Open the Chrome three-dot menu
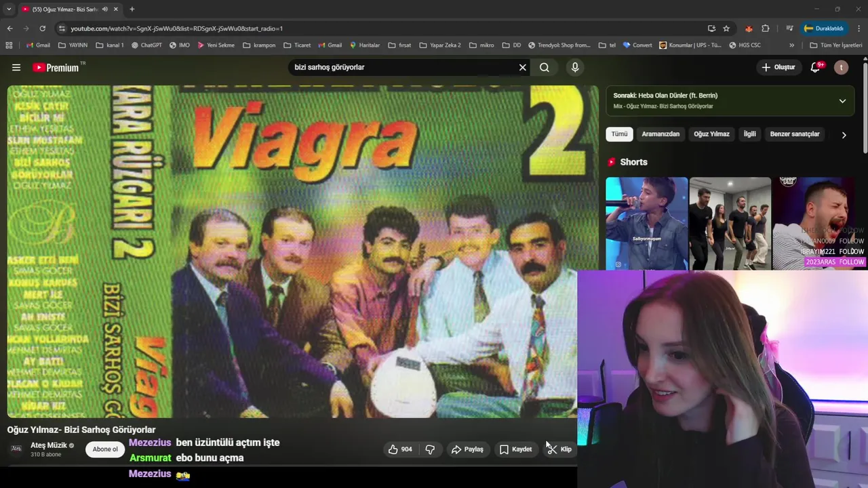The image size is (868, 488). tap(859, 28)
